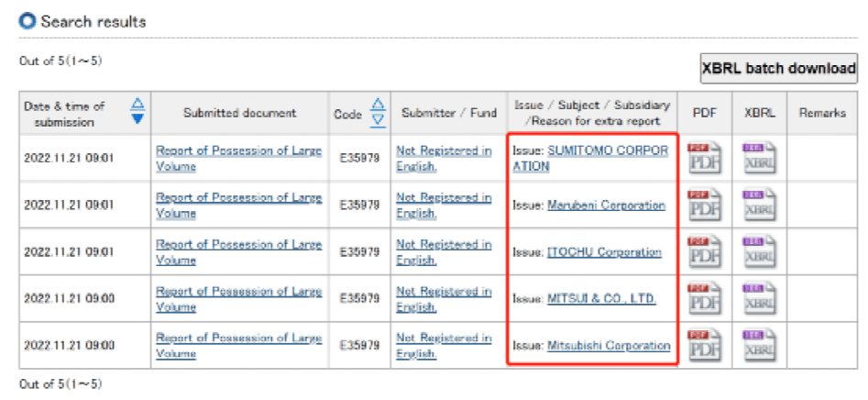Open the Marubeni Corporation issue link
Image resolution: width=868 pixels, height=400 pixels.
(x=606, y=206)
